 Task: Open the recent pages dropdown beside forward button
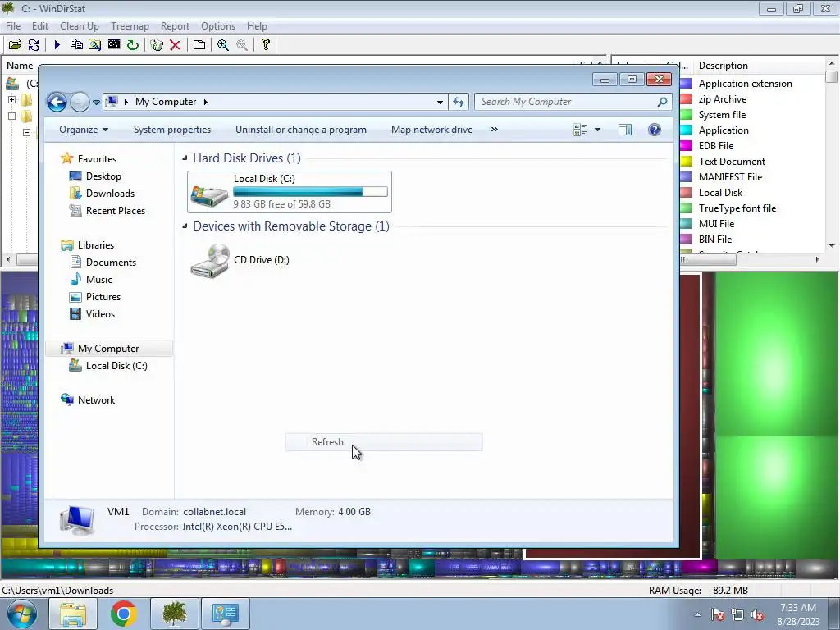[97, 102]
